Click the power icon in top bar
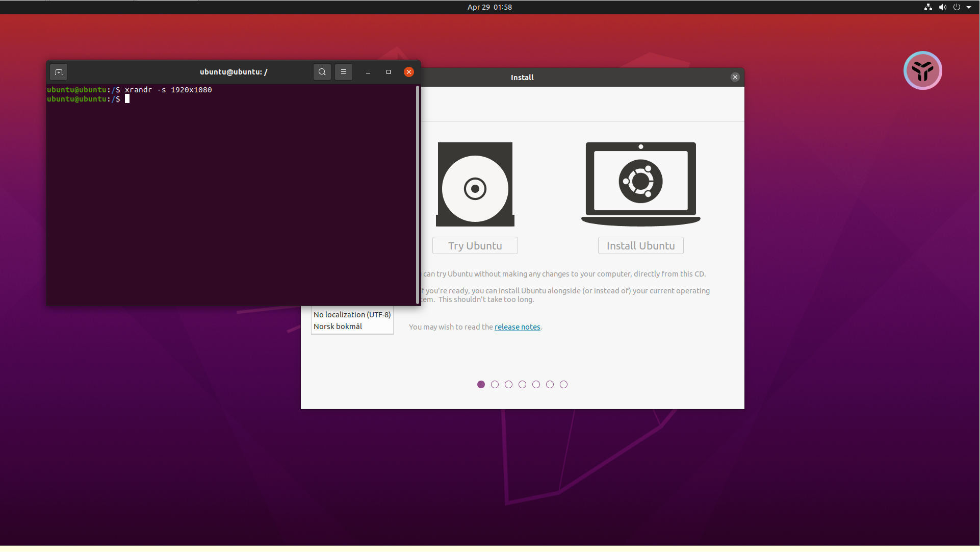Screen dimensions: 980x552 coord(957,7)
